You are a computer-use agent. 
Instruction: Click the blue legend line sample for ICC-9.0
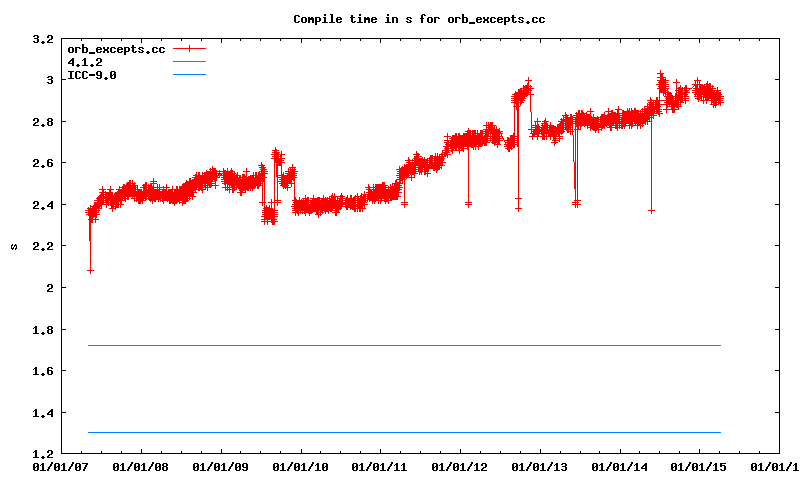click(189, 75)
